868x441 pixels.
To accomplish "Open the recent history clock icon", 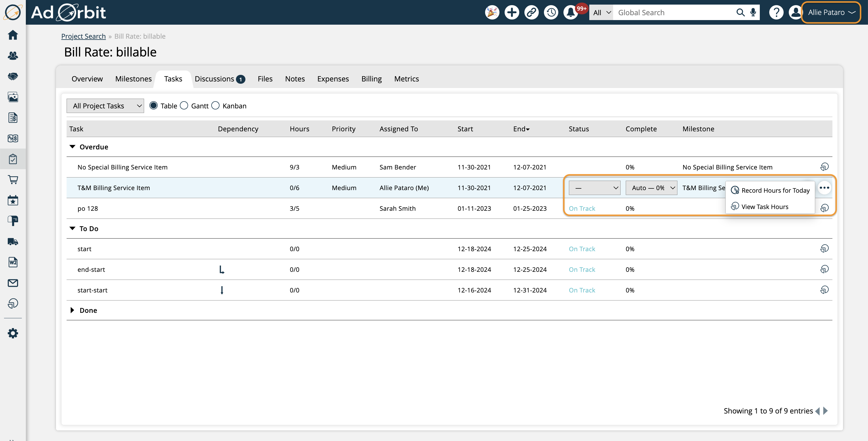I will tap(551, 12).
